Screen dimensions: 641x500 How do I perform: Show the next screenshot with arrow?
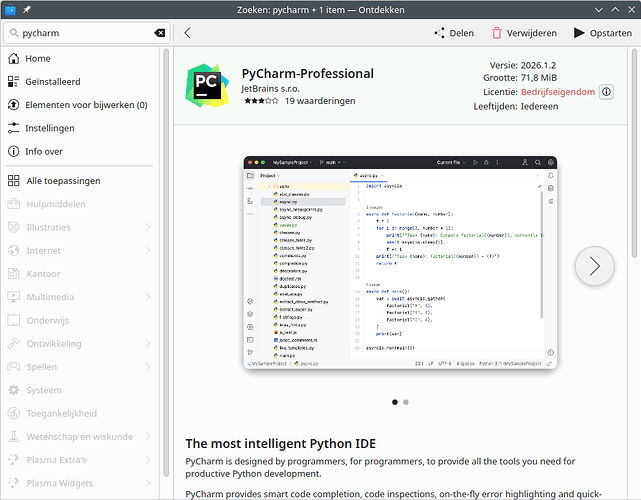coord(594,266)
